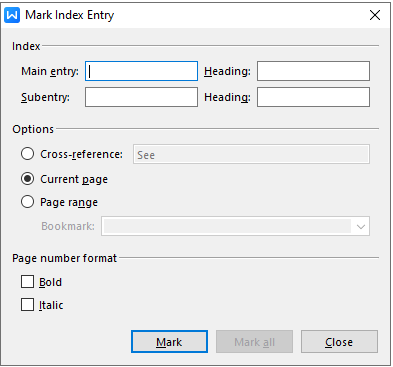Viewport: 393px width, 367px height.
Task: Click the 'Bookmark:' label
Action: click(x=68, y=226)
